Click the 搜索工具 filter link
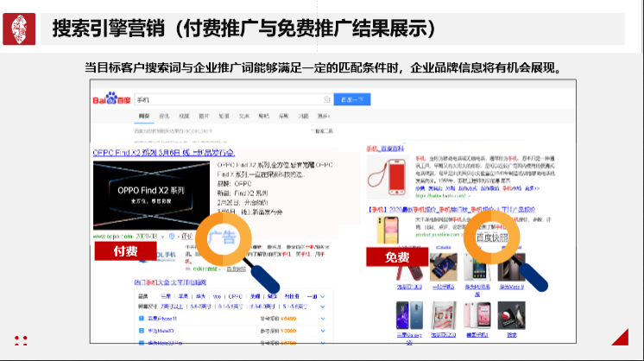 (322, 131)
